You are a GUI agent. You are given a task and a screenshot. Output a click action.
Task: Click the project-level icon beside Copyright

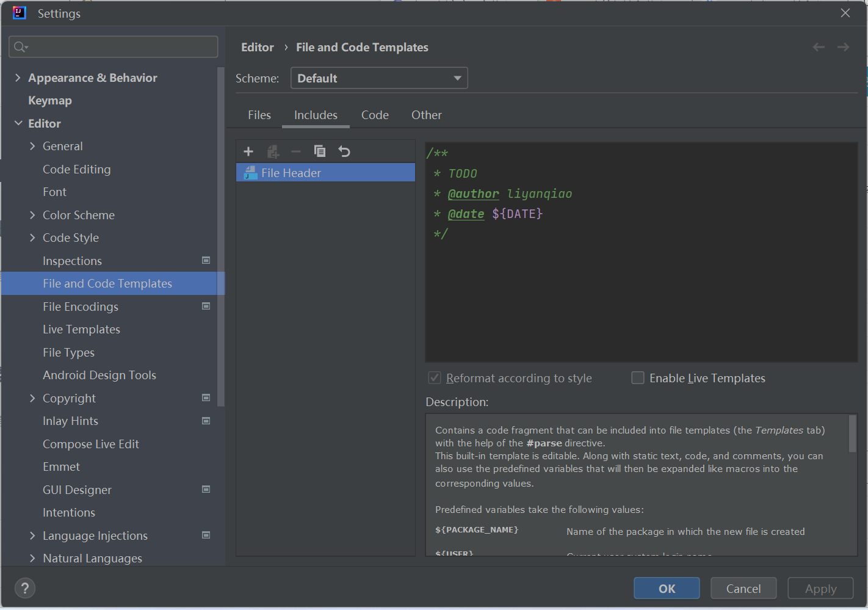206,398
